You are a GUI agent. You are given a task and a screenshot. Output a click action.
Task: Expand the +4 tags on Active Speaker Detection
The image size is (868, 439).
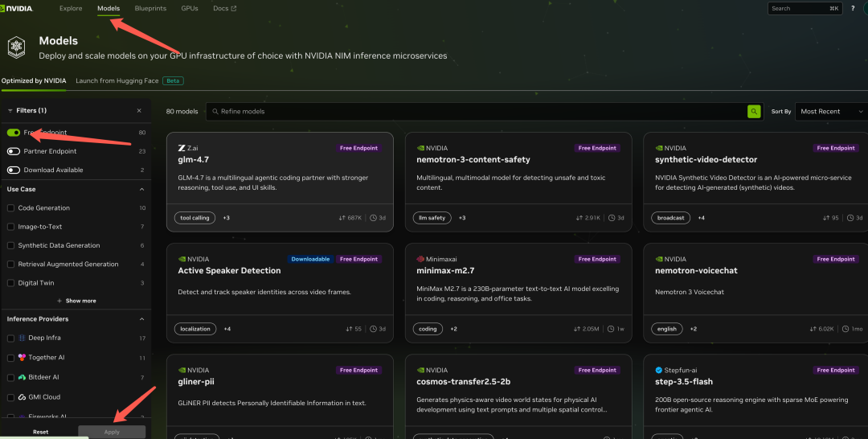(x=227, y=329)
